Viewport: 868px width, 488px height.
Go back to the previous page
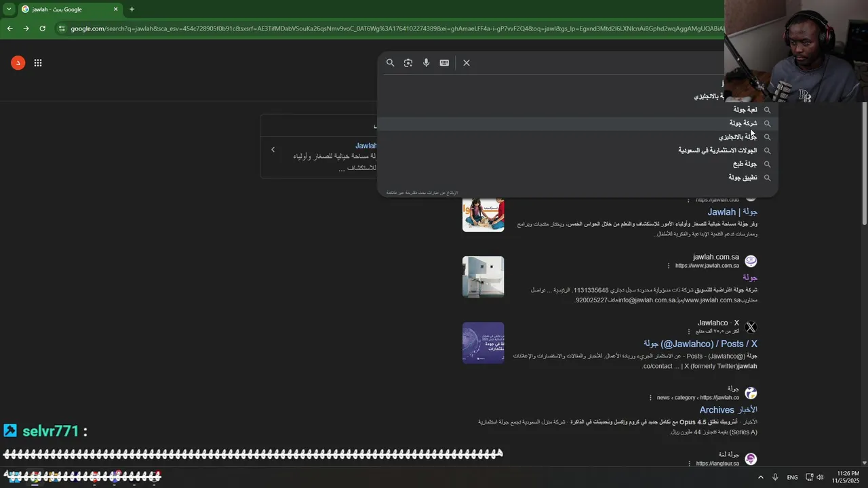(9, 28)
